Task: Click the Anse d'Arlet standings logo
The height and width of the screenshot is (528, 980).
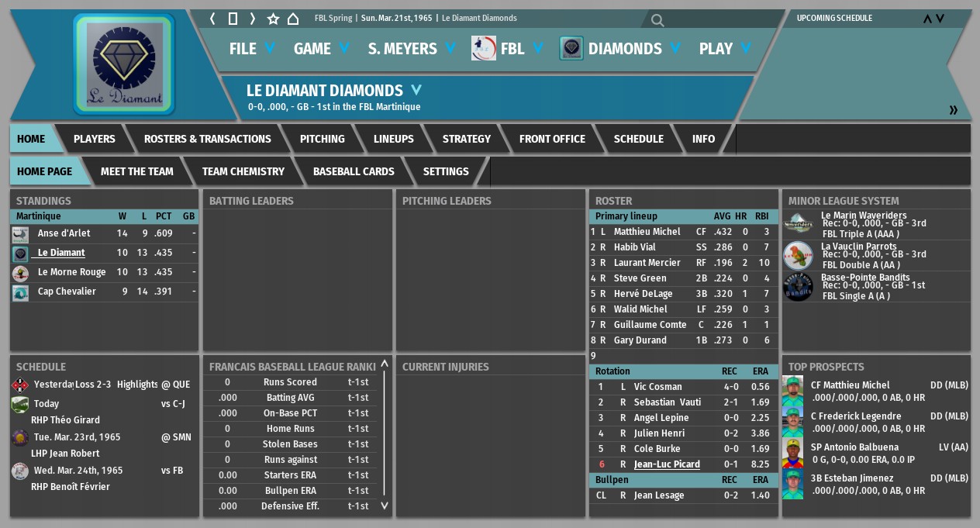Action: point(21,233)
